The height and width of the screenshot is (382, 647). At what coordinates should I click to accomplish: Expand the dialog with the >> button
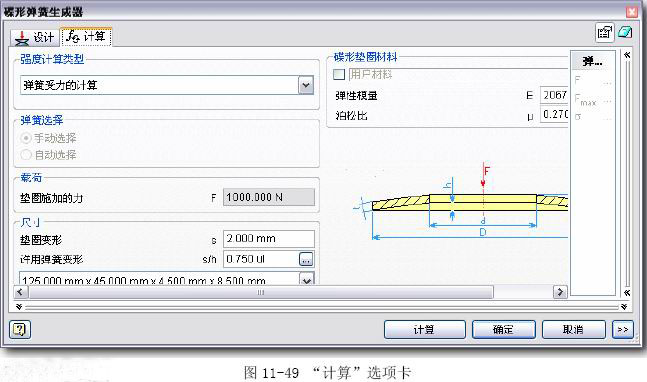pyautogui.click(x=623, y=330)
